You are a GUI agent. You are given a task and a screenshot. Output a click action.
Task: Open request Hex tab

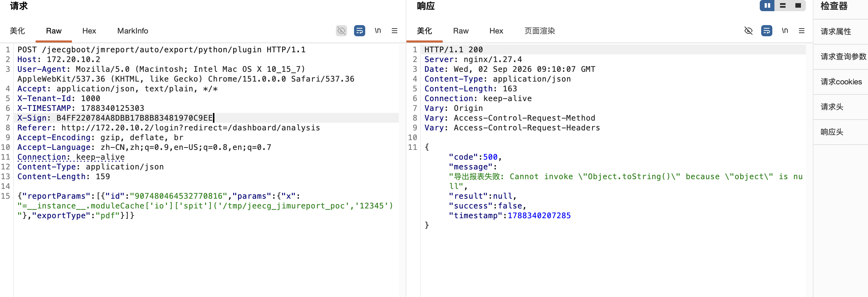[89, 31]
